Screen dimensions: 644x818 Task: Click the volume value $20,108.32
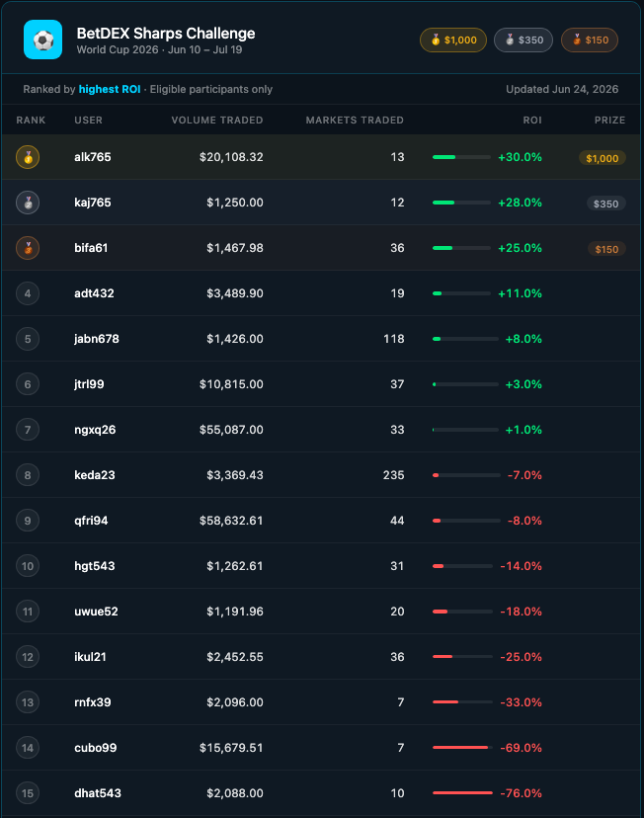point(231,157)
